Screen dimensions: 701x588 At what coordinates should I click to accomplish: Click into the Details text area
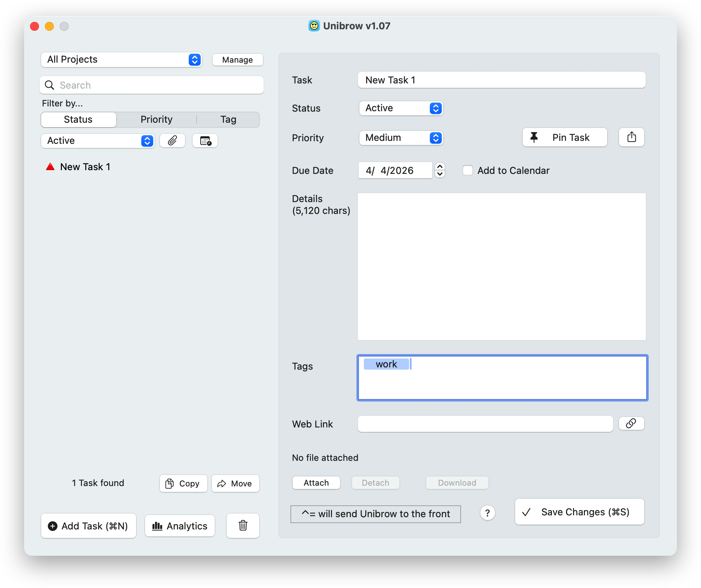tap(501, 266)
